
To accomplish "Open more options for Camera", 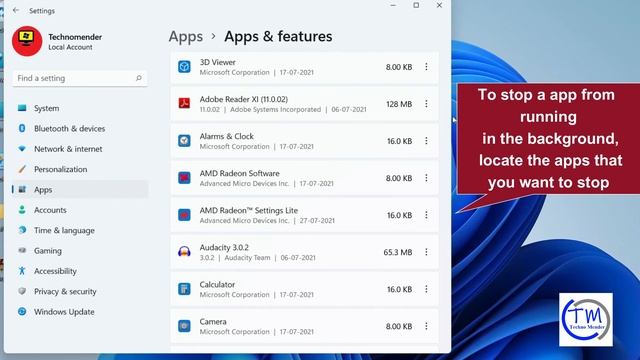I will tap(426, 326).
